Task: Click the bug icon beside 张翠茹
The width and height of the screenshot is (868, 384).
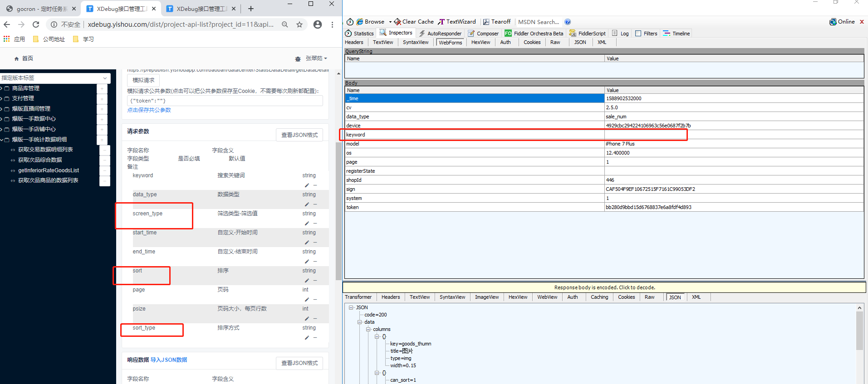Action: 298,59
